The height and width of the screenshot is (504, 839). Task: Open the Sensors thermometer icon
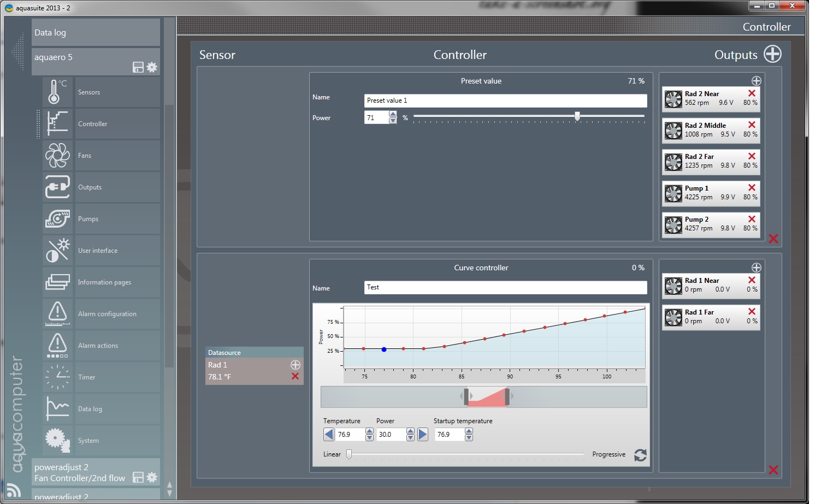pos(57,92)
